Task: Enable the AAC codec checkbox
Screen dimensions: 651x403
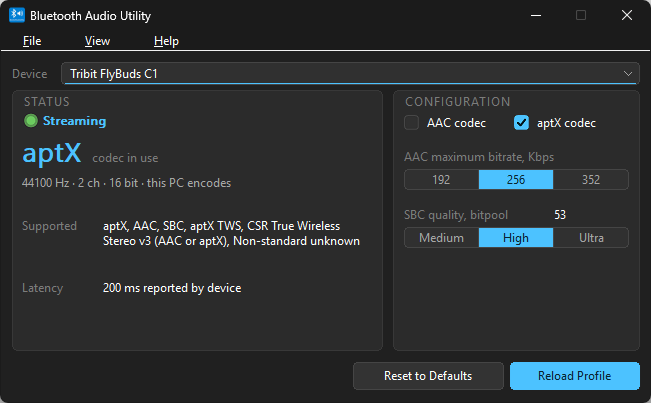Action: coord(411,123)
